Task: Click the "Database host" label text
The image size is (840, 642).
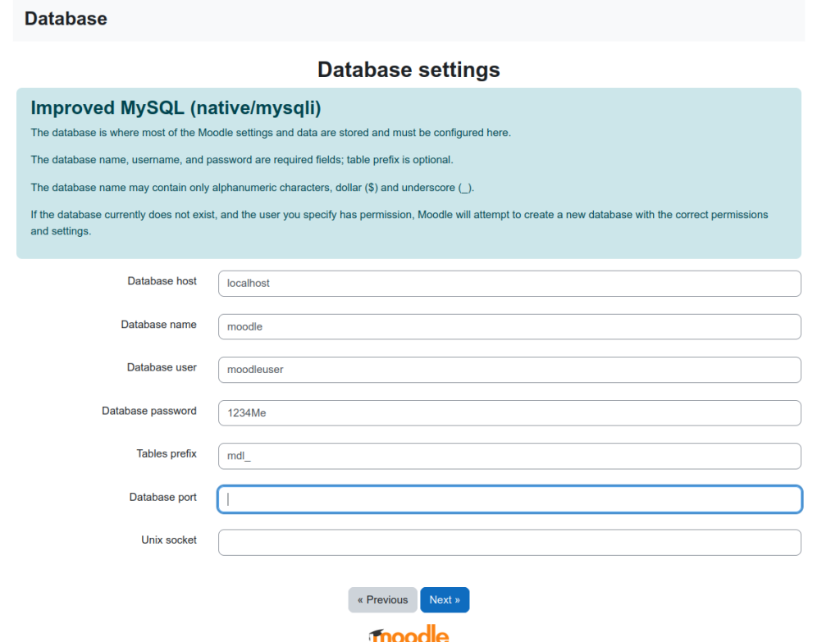Action: pyautogui.click(x=162, y=281)
